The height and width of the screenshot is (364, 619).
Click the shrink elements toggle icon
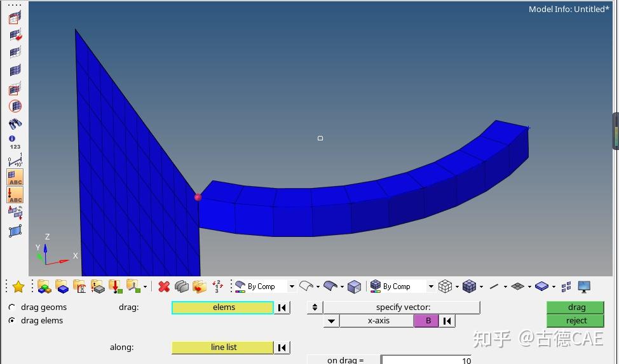(x=566, y=286)
